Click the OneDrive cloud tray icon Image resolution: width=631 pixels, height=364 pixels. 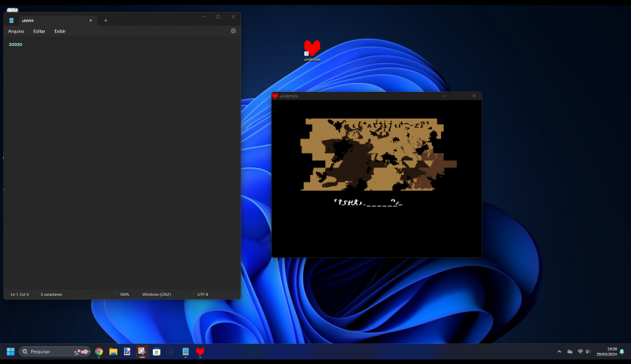pyautogui.click(x=570, y=351)
